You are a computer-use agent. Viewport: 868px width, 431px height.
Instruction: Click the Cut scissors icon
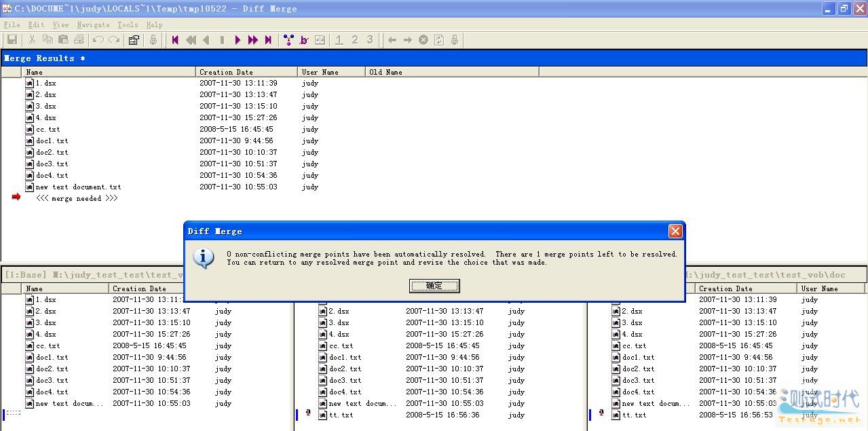coord(32,40)
